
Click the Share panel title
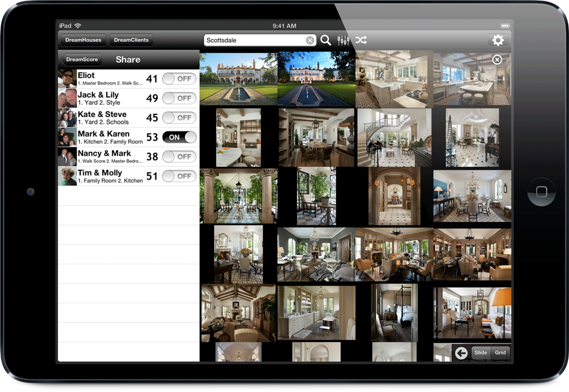[128, 59]
